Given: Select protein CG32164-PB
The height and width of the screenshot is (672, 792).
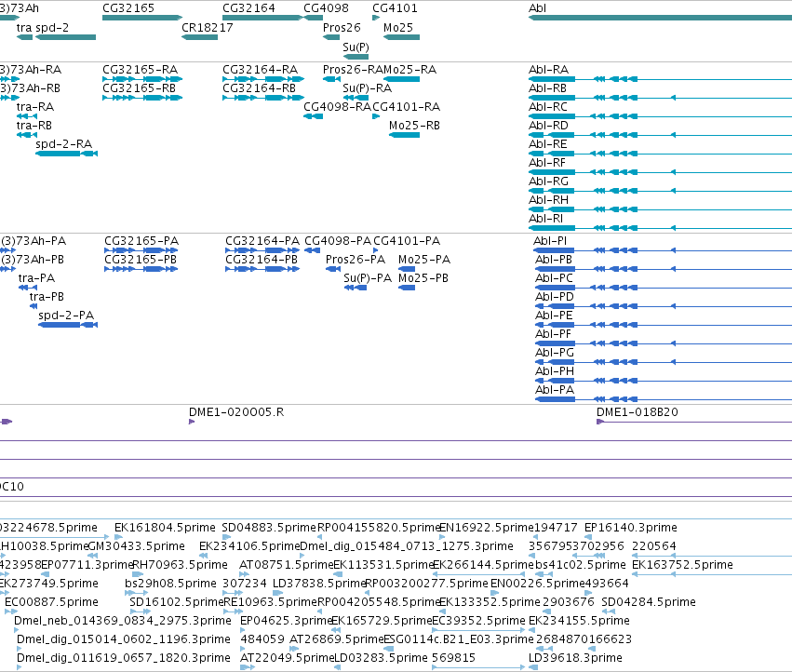Looking at the screenshot, I should (x=262, y=259).
